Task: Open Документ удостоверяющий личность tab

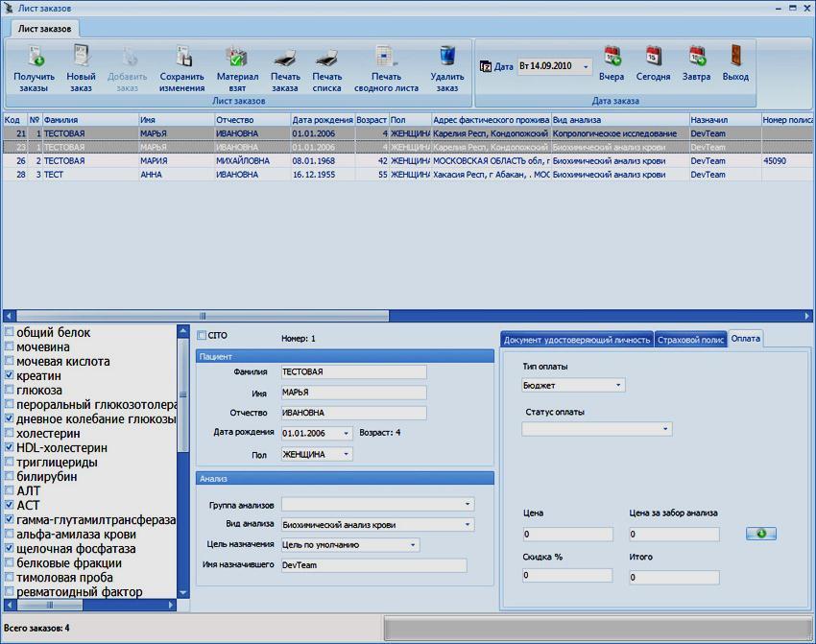Action: point(577,339)
